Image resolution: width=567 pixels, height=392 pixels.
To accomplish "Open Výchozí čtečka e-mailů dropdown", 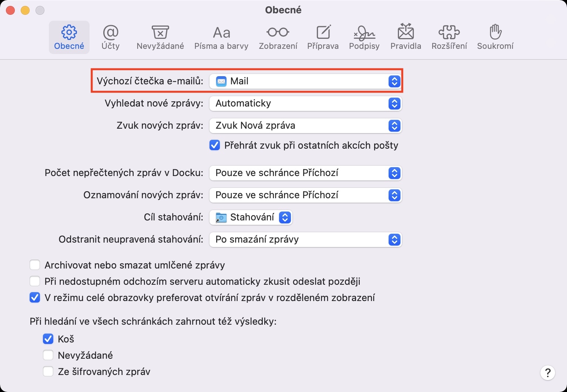I will pos(305,81).
